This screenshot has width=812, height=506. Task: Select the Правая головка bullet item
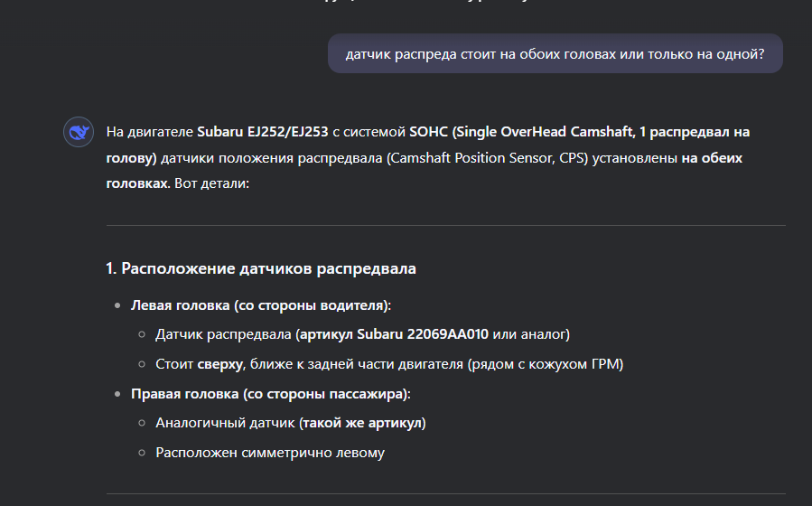point(270,394)
